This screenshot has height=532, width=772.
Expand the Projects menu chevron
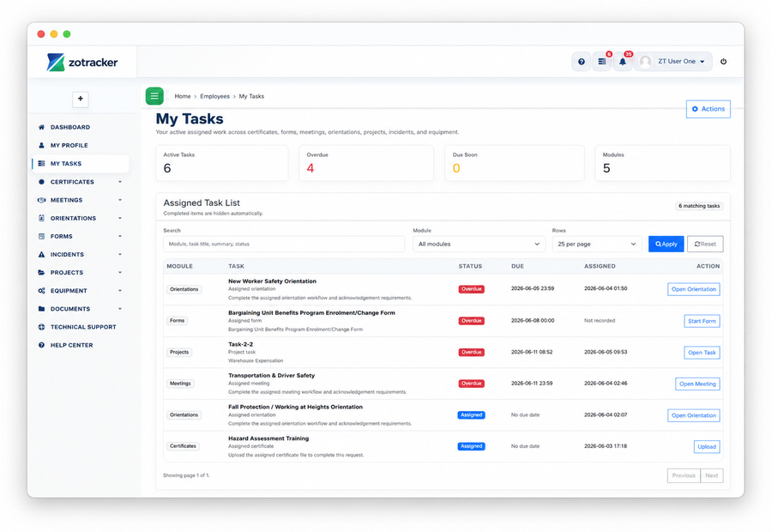tap(120, 272)
